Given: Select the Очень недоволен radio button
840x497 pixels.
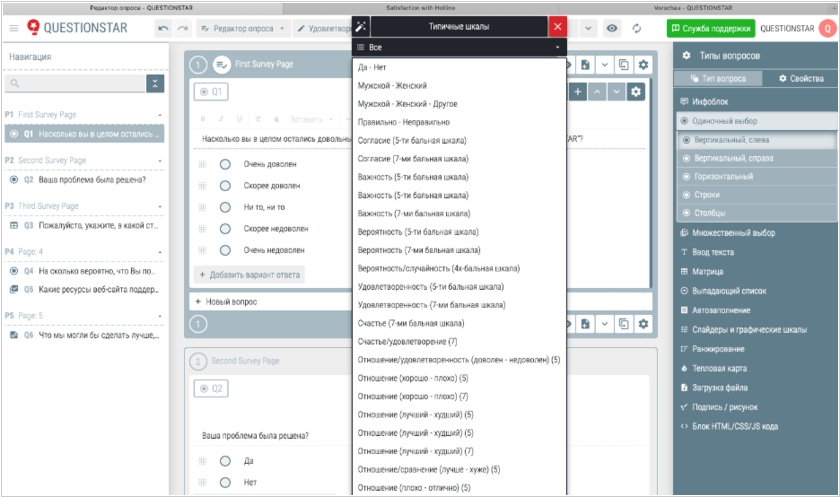Looking at the screenshot, I should point(225,250).
